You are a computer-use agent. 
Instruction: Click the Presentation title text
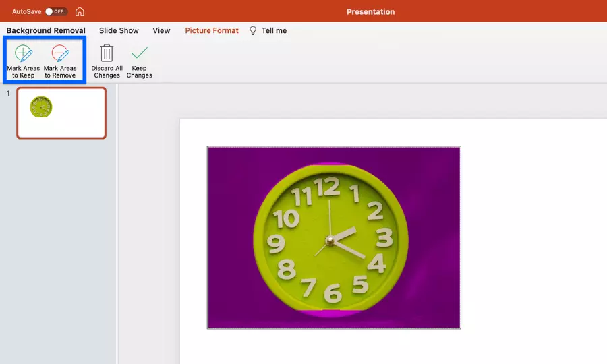(370, 12)
